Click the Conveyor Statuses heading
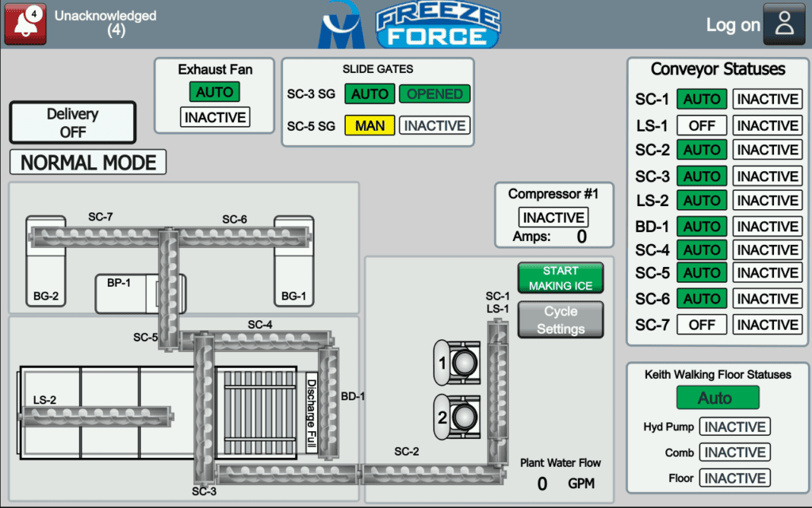 [718, 69]
